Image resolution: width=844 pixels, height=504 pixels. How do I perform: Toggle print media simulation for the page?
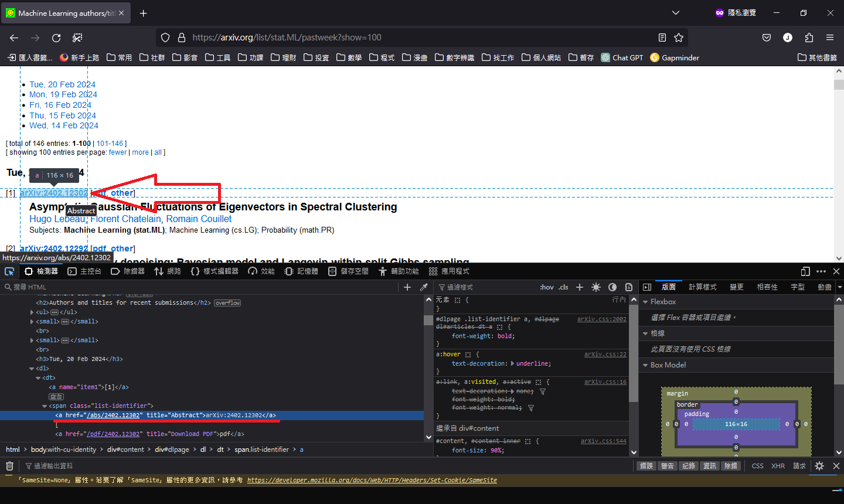click(x=629, y=287)
